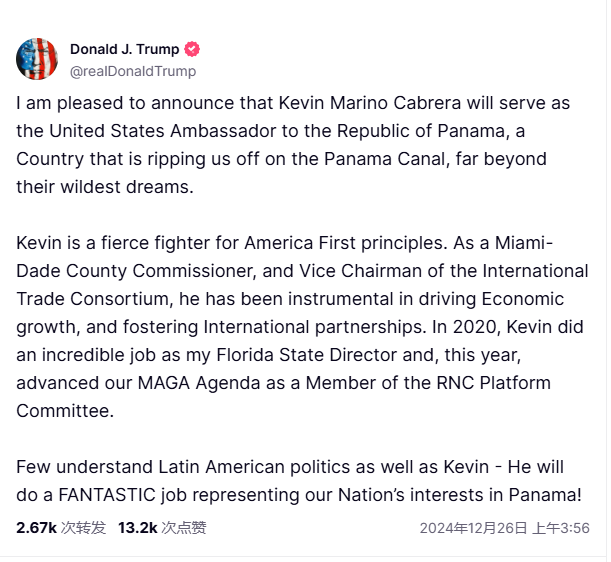Click the phrase Republic of Panama
This screenshot has width=611, height=562.
point(440,131)
